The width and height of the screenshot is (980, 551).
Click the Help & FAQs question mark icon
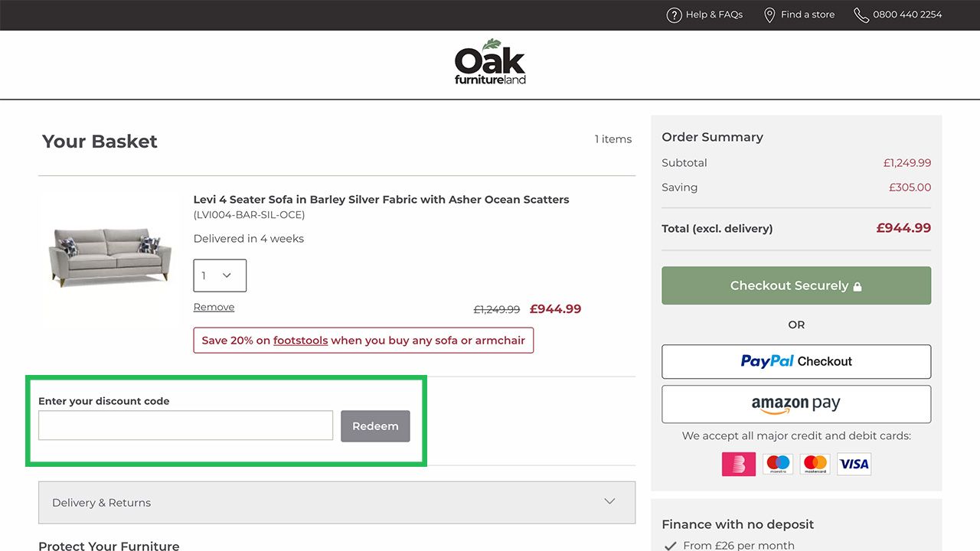(674, 15)
